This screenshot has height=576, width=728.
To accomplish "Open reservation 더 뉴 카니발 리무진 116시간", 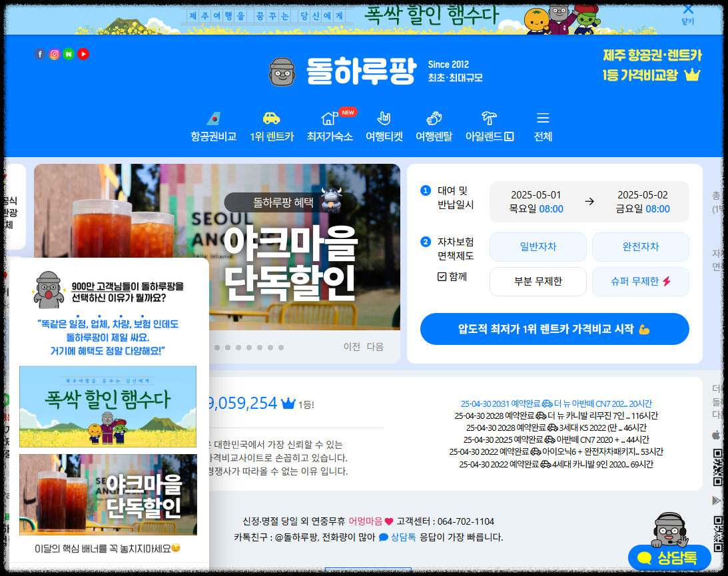I will click(556, 416).
